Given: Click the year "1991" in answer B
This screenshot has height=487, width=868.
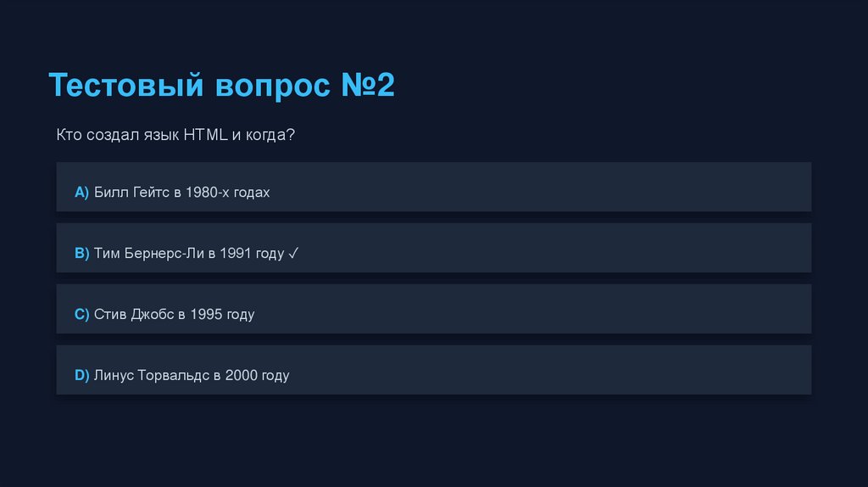Looking at the screenshot, I should [x=235, y=254].
